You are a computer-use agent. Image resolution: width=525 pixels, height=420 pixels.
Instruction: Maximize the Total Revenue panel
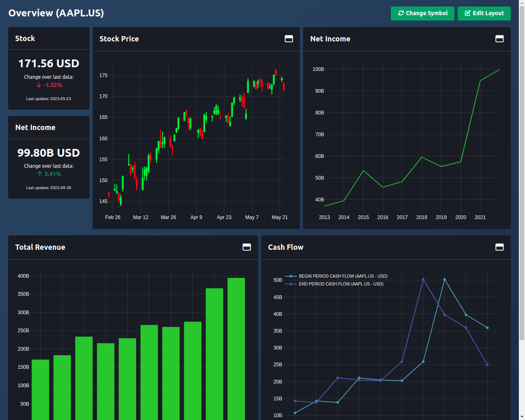pos(247,247)
